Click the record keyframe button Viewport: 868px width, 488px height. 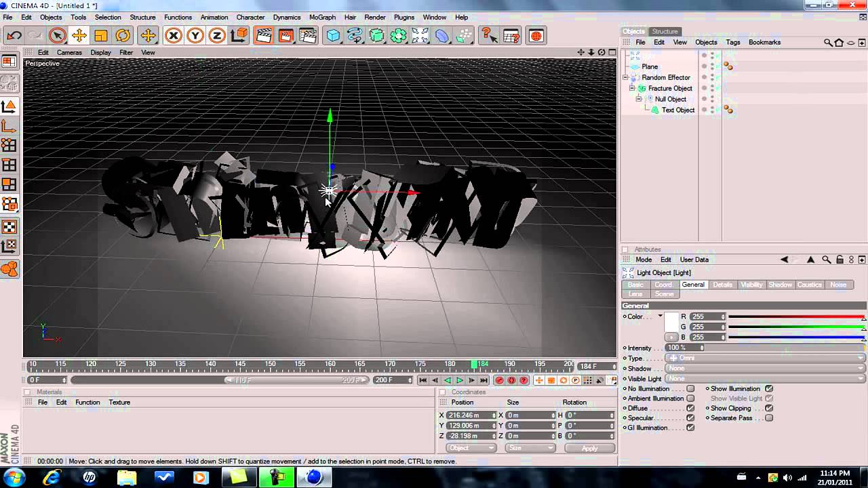[499, 380]
